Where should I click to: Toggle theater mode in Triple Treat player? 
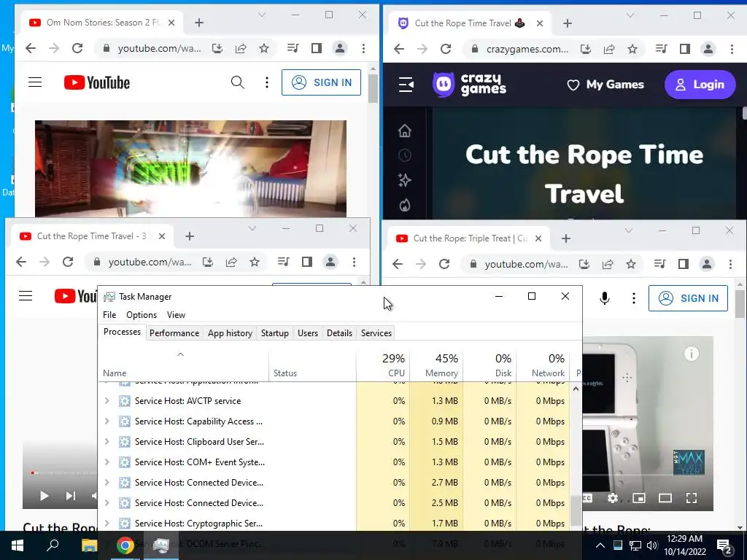tap(665, 498)
